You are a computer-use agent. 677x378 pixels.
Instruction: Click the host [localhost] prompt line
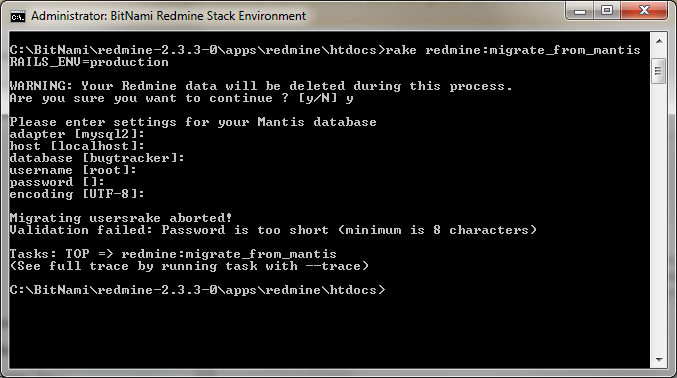(x=77, y=146)
